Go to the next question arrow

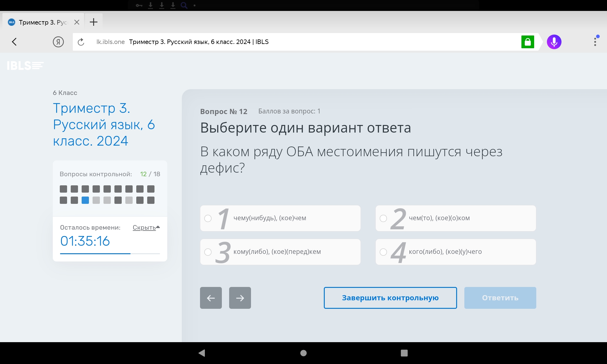240,298
